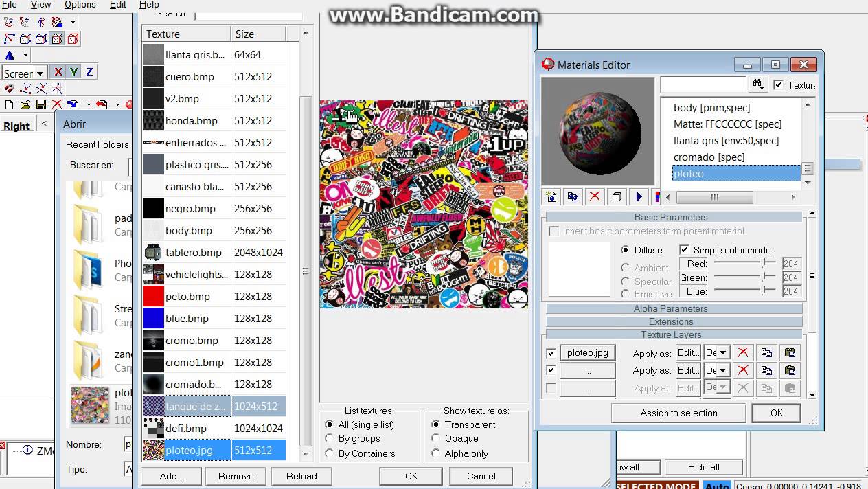Click the highlighted polygon level cube icon

(57, 39)
